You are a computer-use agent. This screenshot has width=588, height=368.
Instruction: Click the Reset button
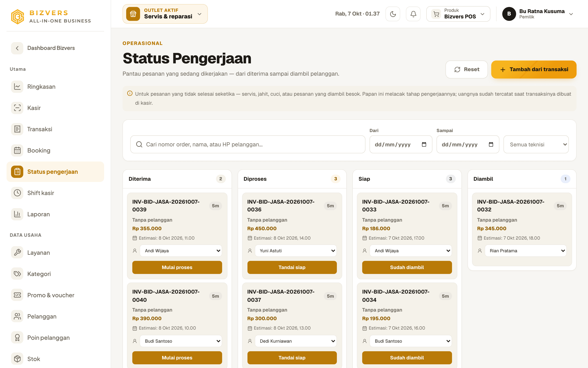tap(467, 69)
